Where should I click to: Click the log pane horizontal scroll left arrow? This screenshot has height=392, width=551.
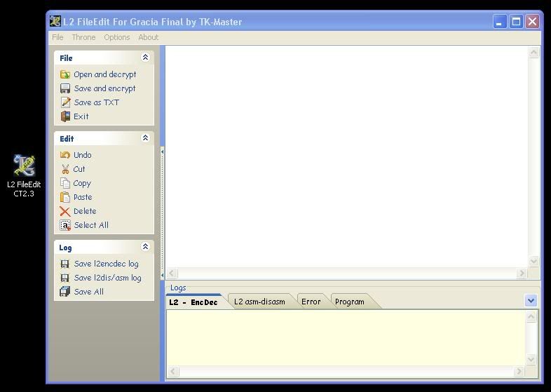tap(174, 371)
